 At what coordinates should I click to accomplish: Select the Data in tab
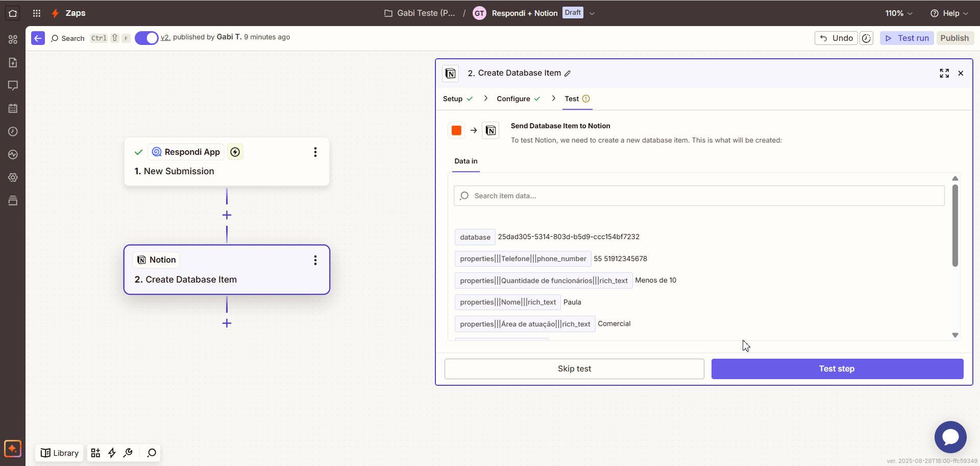pyautogui.click(x=466, y=161)
